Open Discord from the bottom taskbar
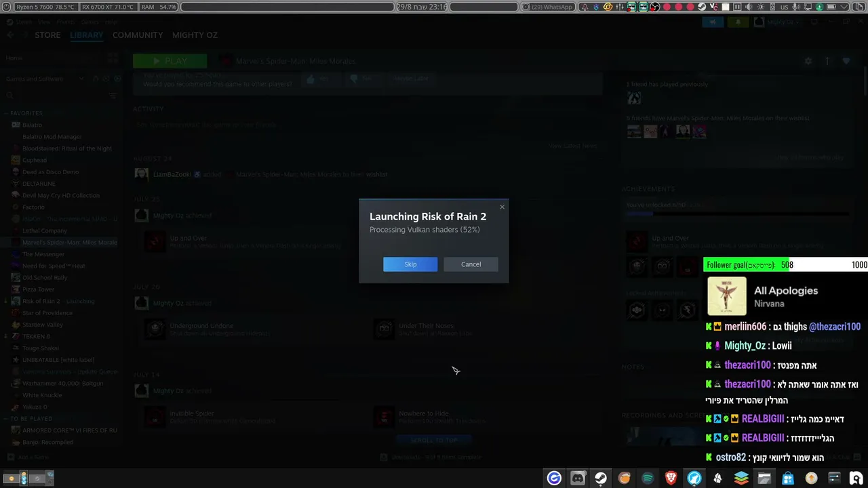 [578, 478]
